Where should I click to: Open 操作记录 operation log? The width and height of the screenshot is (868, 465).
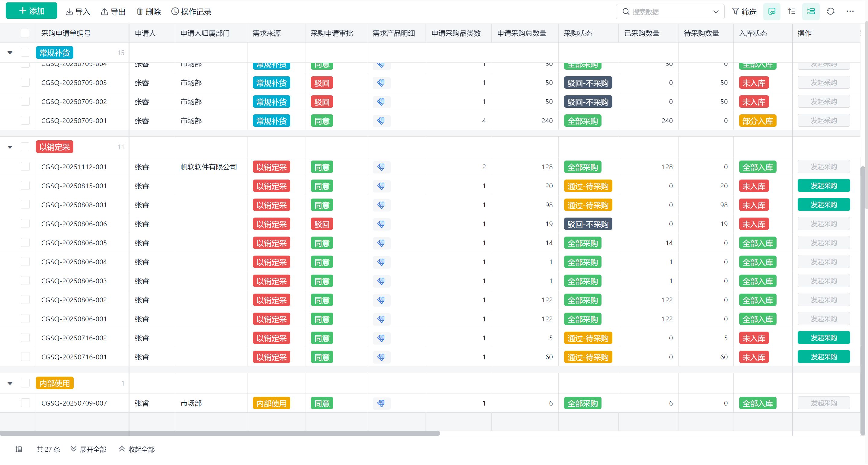click(x=191, y=12)
